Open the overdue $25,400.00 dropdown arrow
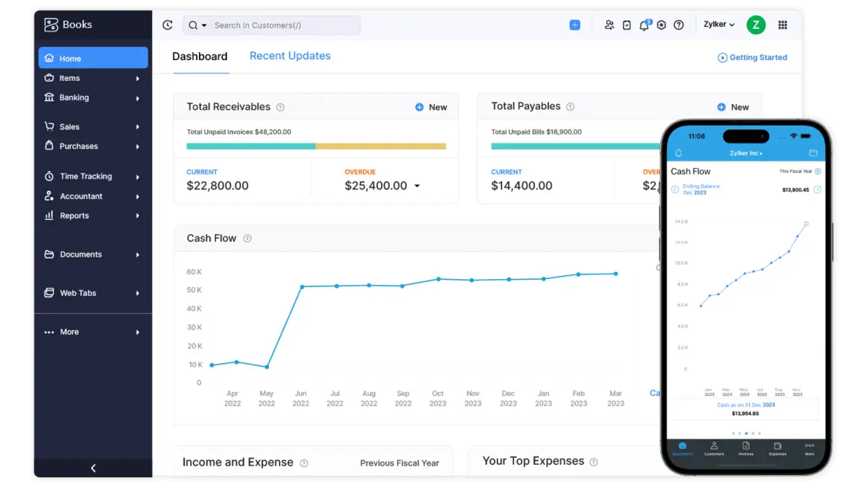 [417, 186]
